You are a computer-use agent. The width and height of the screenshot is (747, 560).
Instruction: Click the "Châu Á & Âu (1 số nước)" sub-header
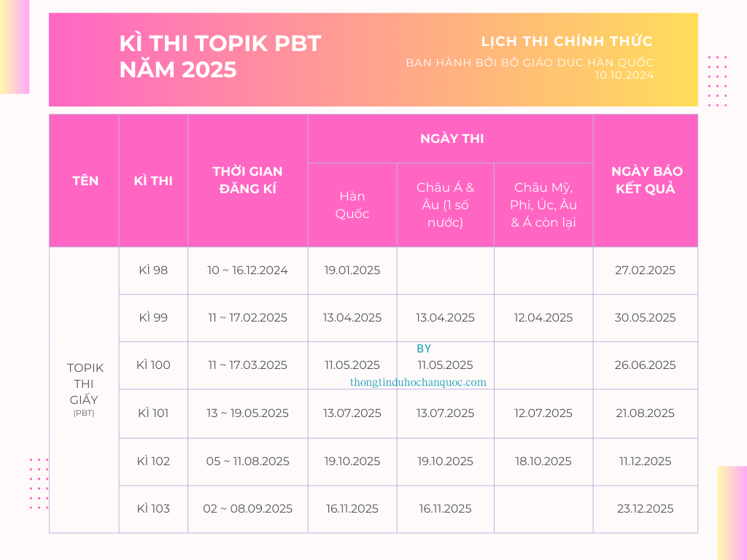[x=445, y=205]
